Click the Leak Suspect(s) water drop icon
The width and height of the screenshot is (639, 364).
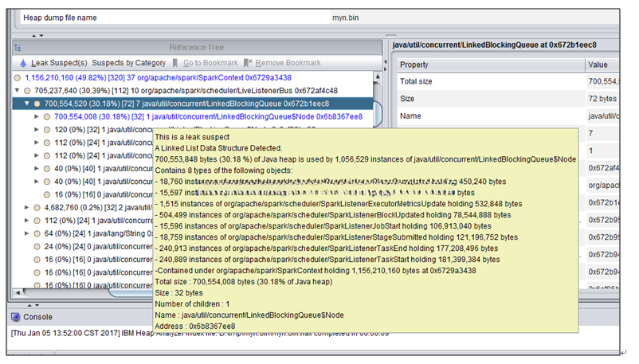coord(23,63)
